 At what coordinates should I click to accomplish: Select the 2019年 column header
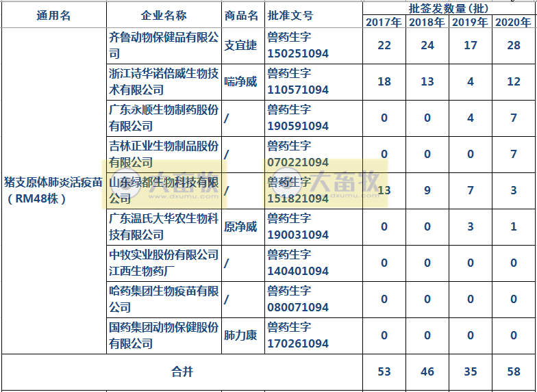(x=470, y=23)
